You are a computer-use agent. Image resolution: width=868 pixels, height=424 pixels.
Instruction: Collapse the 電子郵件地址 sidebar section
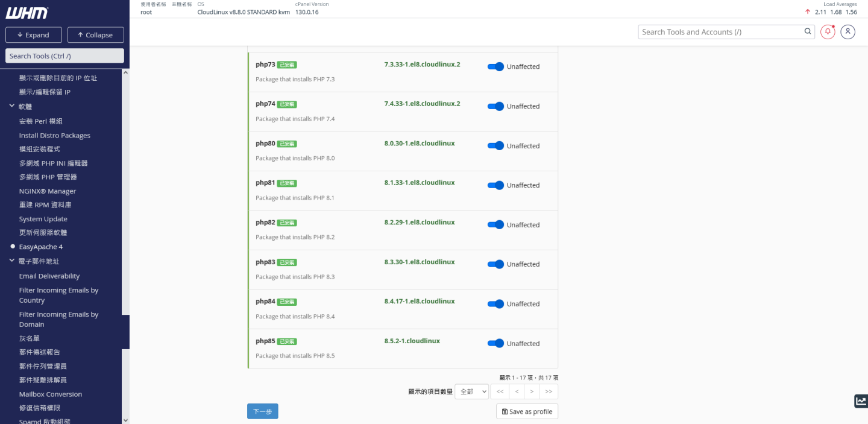[x=12, y=261]
